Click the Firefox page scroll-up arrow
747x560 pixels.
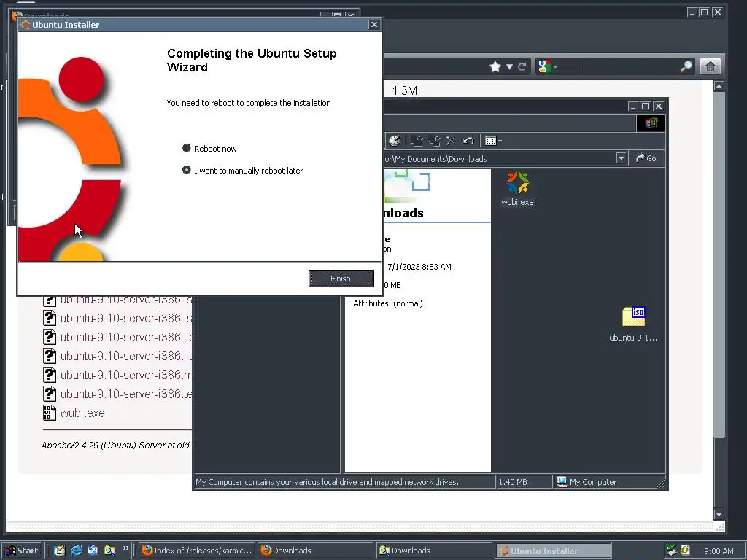(719, 86)
